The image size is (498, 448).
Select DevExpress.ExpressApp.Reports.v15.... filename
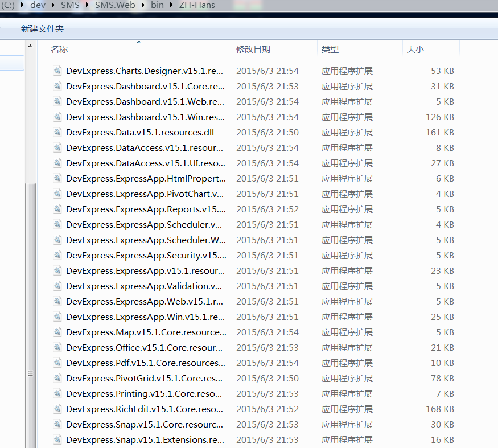[146, 209]
